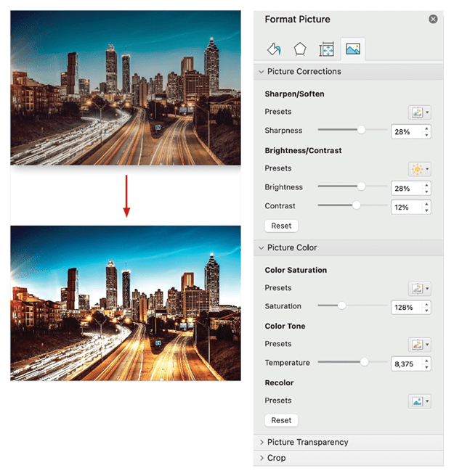The height and width of the screenshot is (476, 454).
Task: Click the Brightness slider handle
Action: (361, 186)
